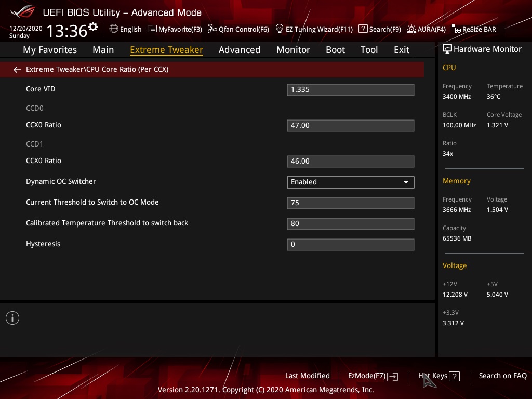Switch to the Main tab
This screenshot has height=399, width=532.
coord(103,50)
